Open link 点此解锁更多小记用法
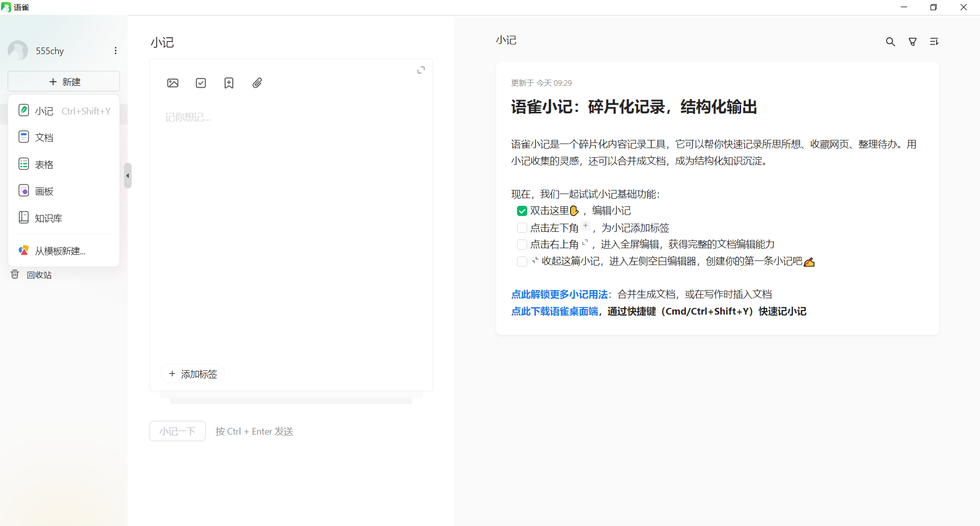Image resolution: width=980 pixels, height=526 pixels. coord(559,295)
